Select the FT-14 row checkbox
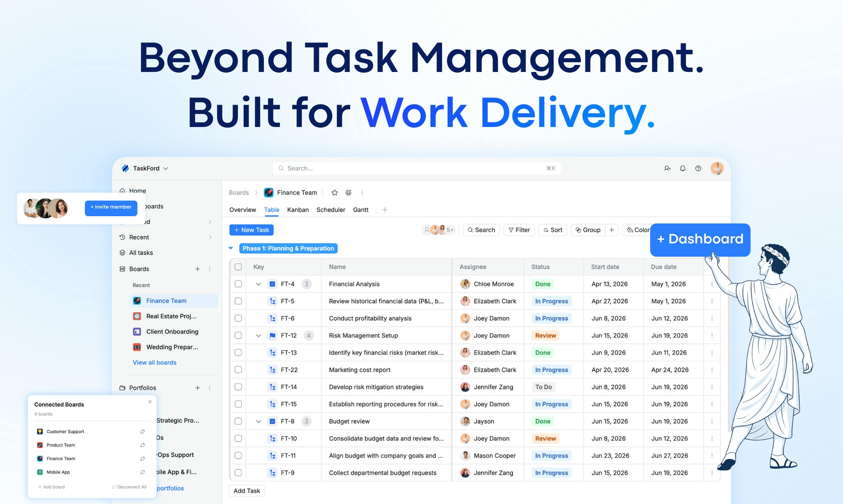The image size is (843, 504). coord(238,387)
